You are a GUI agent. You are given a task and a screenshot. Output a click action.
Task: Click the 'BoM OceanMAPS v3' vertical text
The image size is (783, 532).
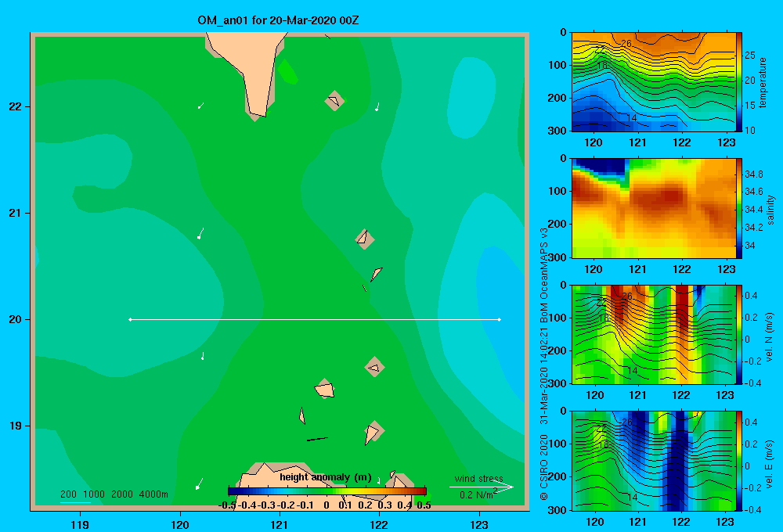point(544,275)
